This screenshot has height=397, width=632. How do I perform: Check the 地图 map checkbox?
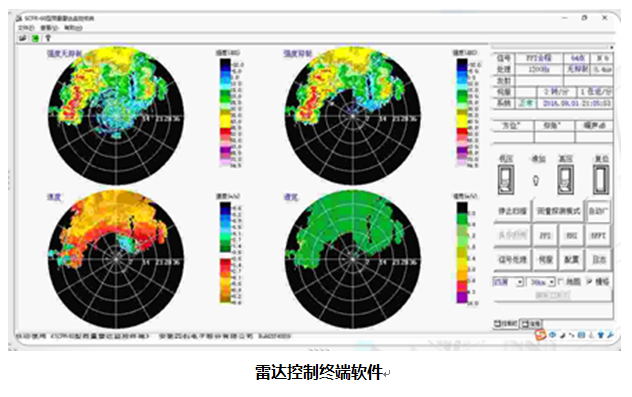560,282
